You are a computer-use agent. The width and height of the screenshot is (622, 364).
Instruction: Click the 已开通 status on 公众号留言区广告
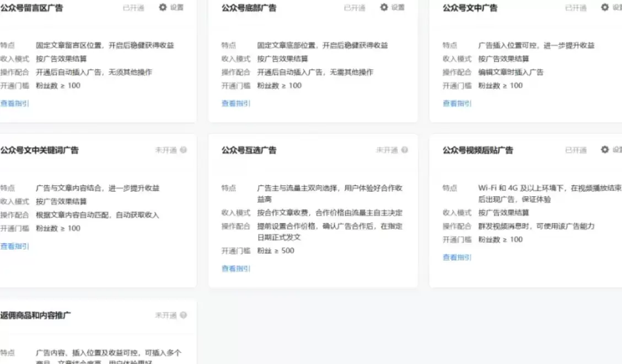(x=133, y=8)
